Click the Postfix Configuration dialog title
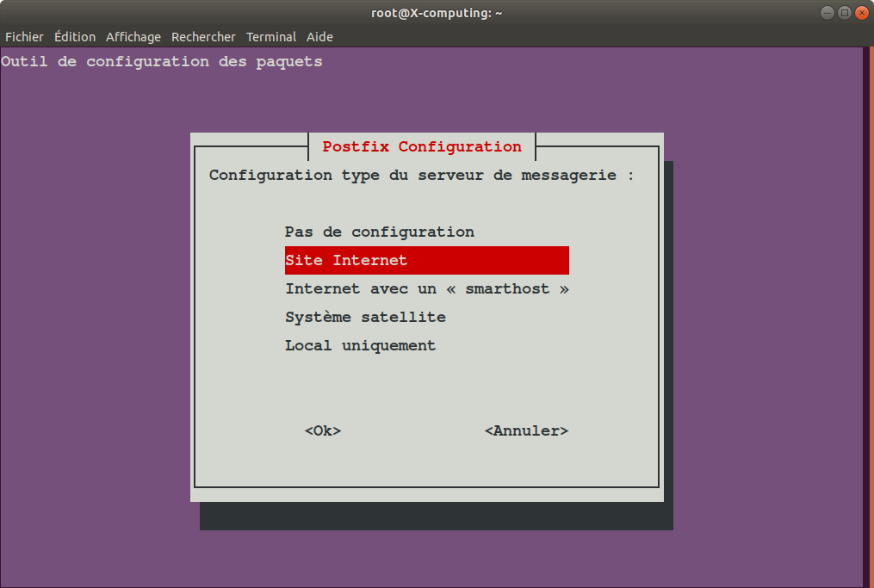This screenshot has height=588, width=874. [x=422, y=146]
